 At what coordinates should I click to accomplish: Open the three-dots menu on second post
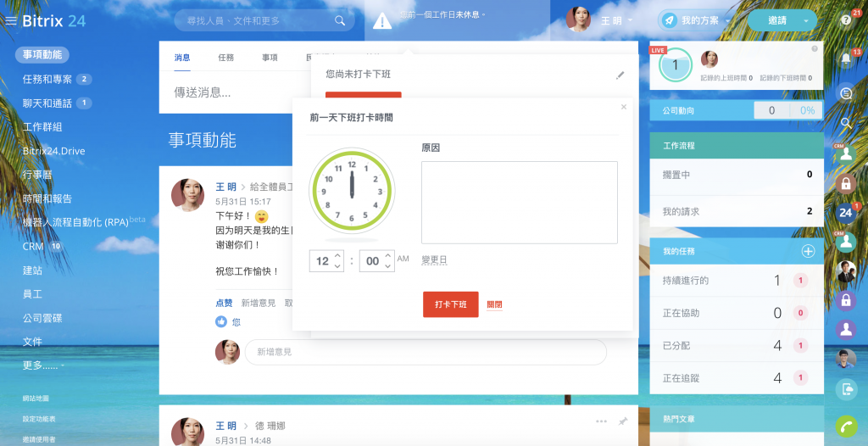pyautogui.click(x=602, y=421)
